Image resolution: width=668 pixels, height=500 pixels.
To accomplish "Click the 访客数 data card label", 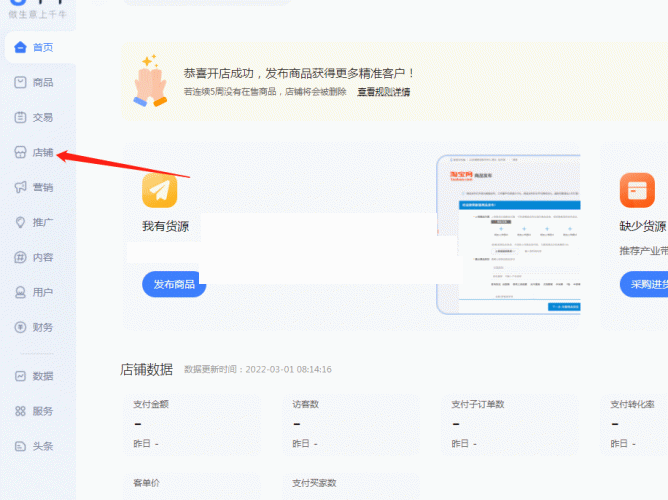I will coord(305,404).
